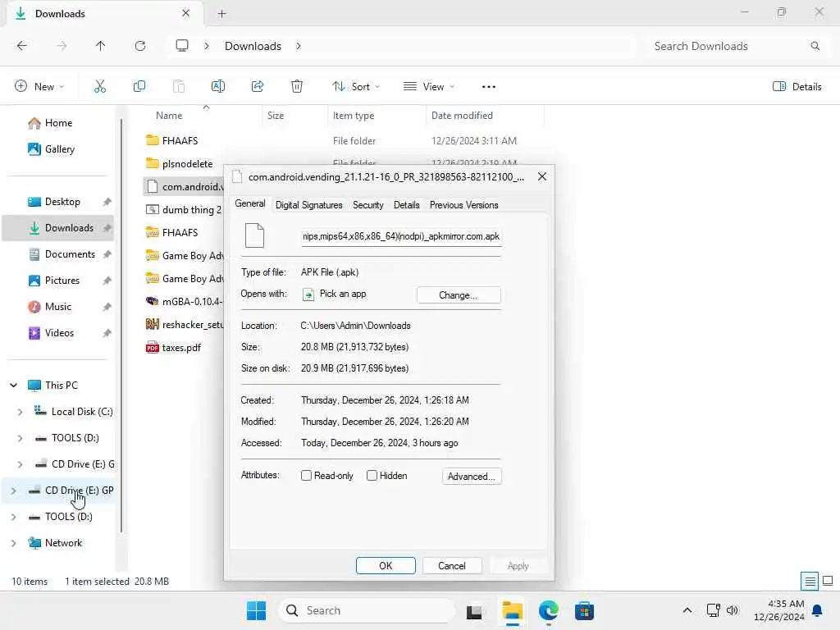Open Windows Start menu
840x630 pixels.
click(x=256, y=610)
